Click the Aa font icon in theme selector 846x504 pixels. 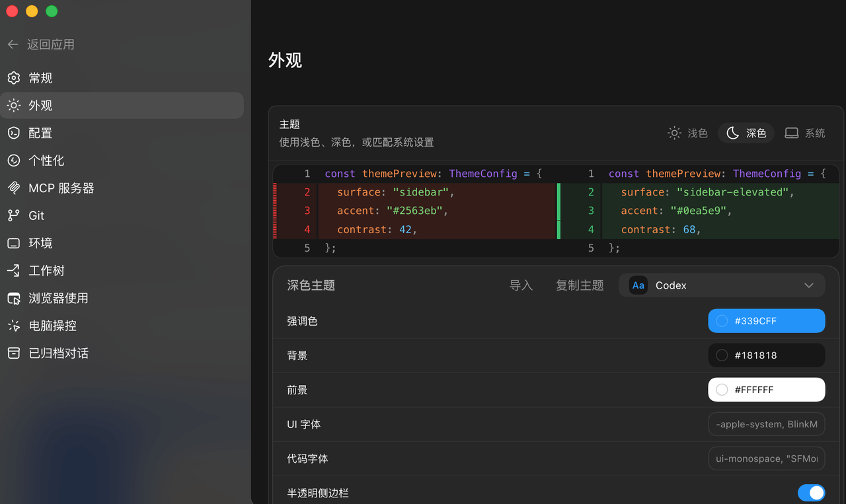pyautogui.click(x=638, y=285)
